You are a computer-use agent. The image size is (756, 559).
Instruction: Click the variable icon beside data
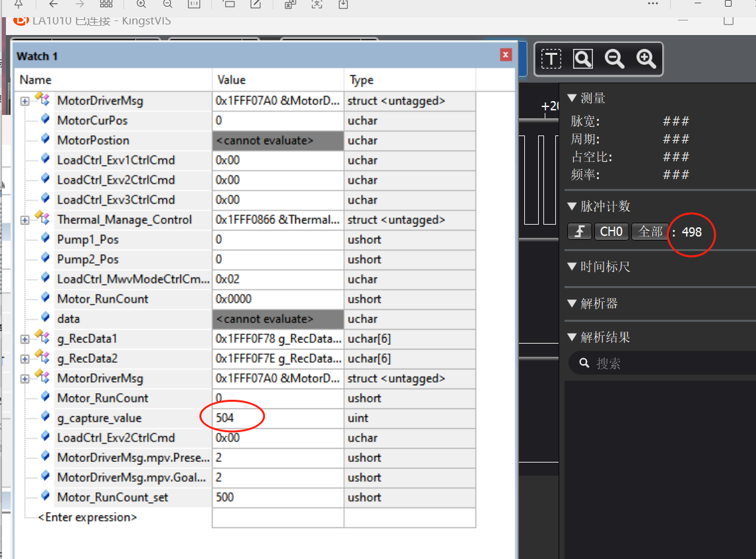pyautogui.click(x=46, y=317)
